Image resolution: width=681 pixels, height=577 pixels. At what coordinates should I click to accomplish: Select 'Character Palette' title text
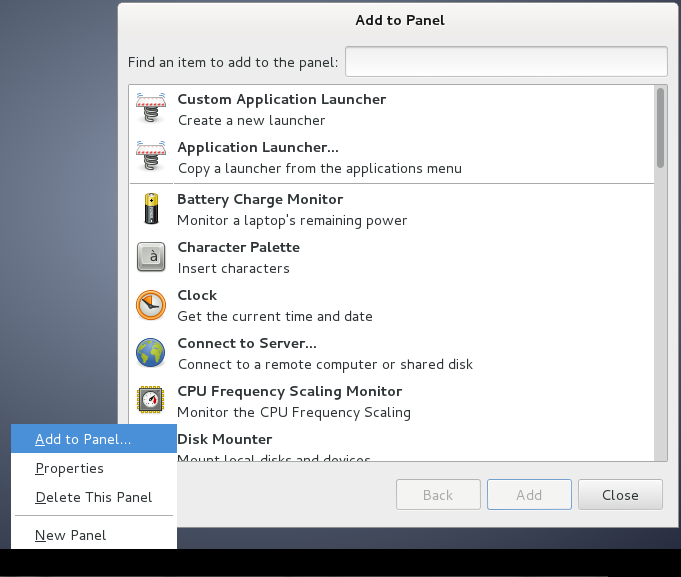(238, 247)
